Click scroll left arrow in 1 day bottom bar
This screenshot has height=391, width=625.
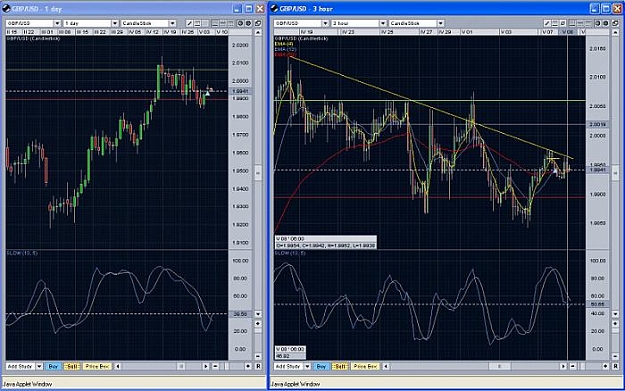(118, 366)
